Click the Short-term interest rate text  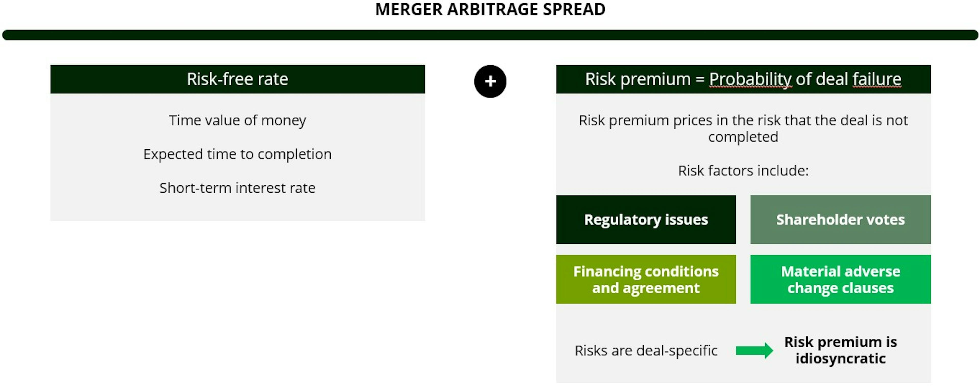237,188
